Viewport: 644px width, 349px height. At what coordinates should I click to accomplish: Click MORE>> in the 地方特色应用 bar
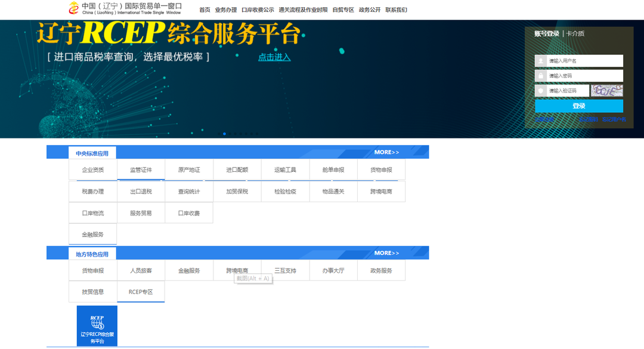386,253
